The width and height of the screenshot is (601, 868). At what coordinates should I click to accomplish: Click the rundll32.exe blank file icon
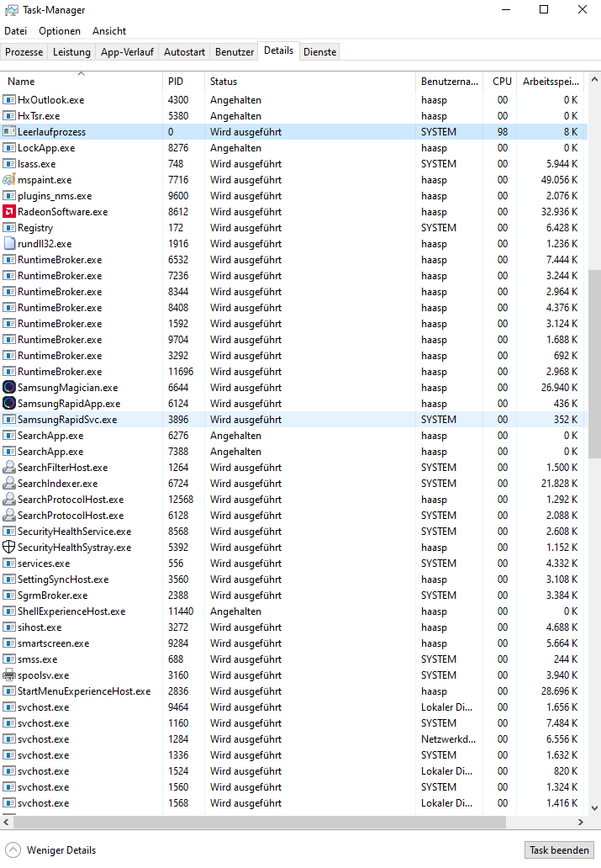coord(9,244)
